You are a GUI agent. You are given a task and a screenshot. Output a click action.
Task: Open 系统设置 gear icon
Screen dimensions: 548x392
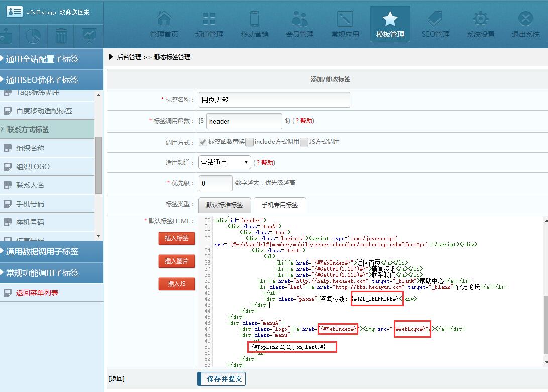(x=480, y=19)
